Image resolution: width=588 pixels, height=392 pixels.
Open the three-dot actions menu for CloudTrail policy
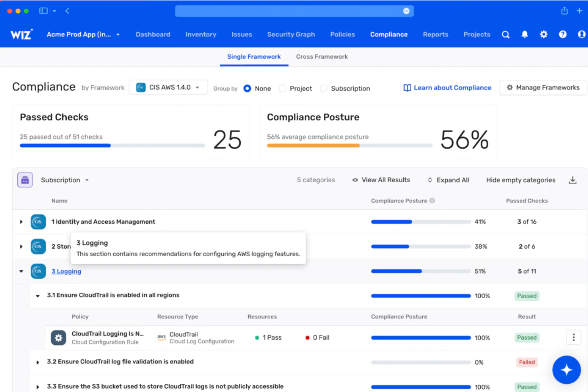[573, 337]
